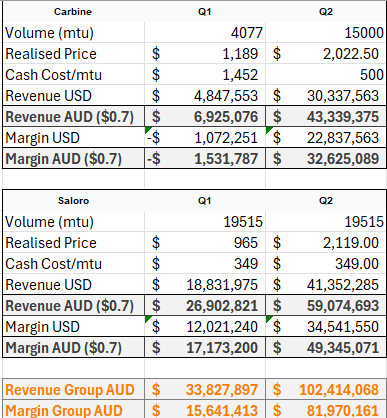Click the 26,902,821 cell

205,306
